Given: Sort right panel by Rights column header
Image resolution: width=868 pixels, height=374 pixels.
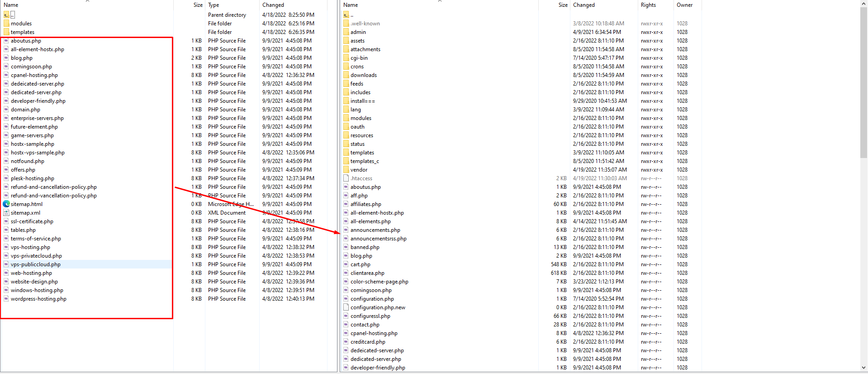Looking at the screenshot, I should click(648, 5).
